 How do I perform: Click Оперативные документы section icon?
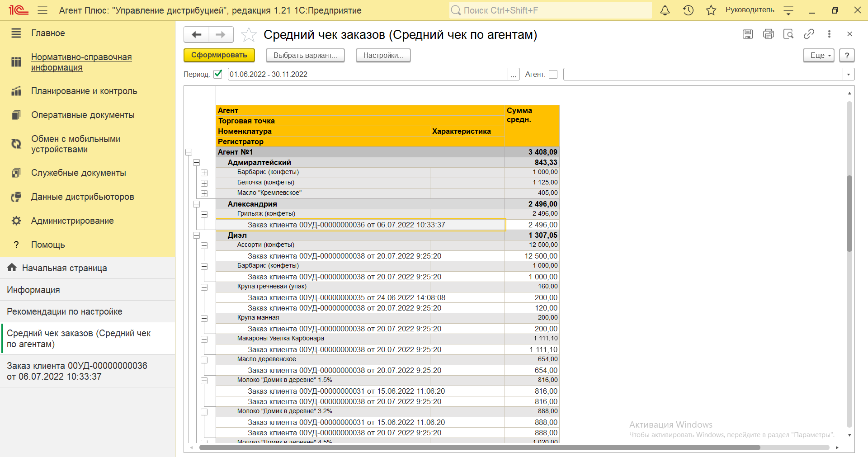pyautogui.click(x=16, y=115)
